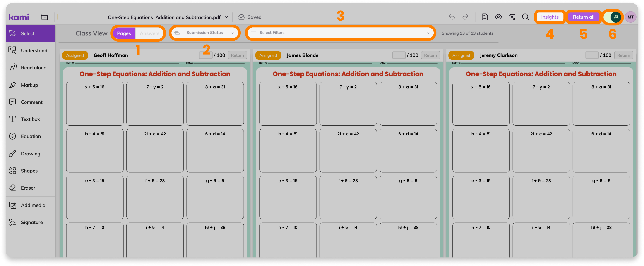Choose the Select tool
Viewport: 644px width, 266px height.
(x=31, y=33)
